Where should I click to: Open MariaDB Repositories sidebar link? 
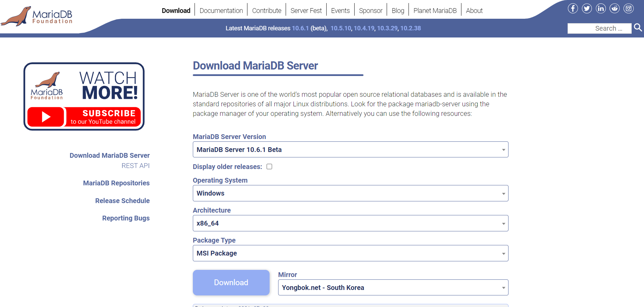(116, 183)
